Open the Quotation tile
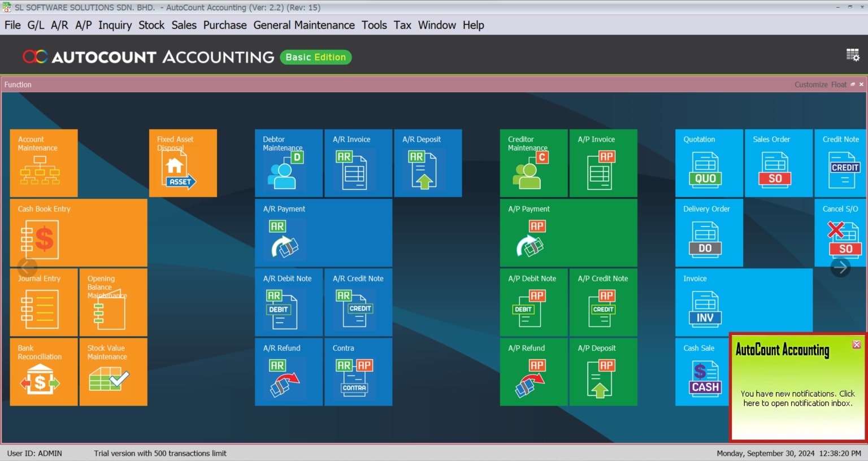868x461 pixels. pyautogui.click(x=709, y=163)
